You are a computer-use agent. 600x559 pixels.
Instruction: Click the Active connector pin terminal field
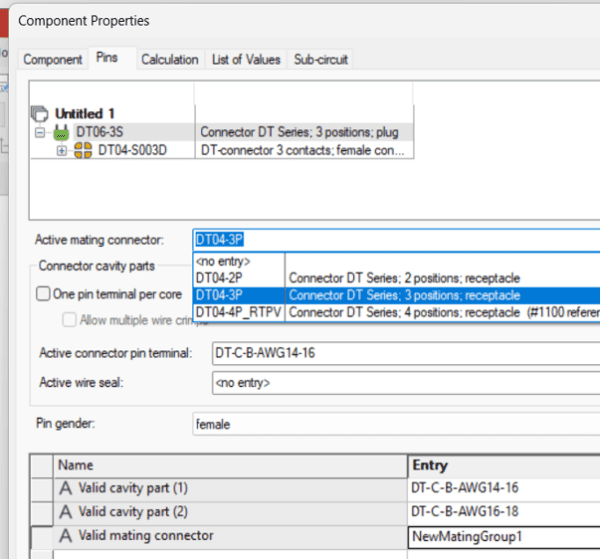[400, 354]
